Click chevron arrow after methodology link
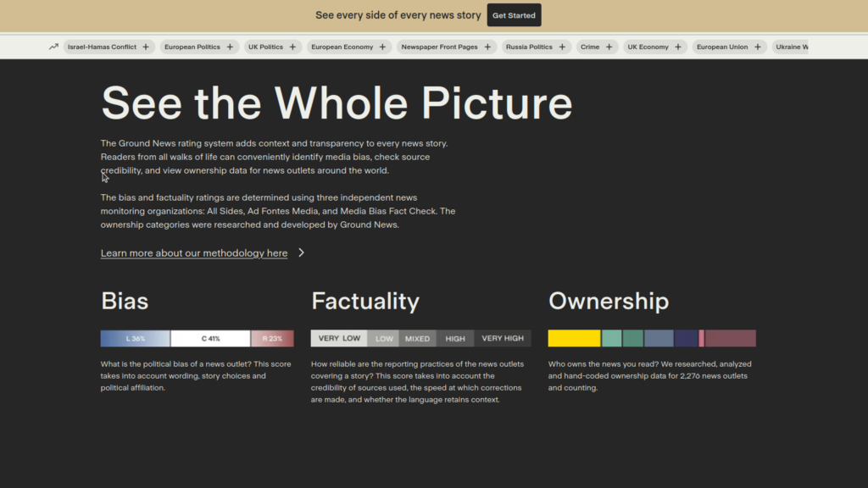 tap(301, 252)
